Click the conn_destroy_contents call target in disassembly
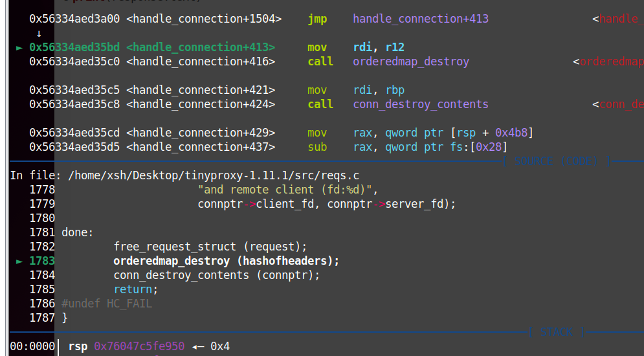The width and height of the screenshot is (644, 356). pyautogui.click(x=421, y=104)
